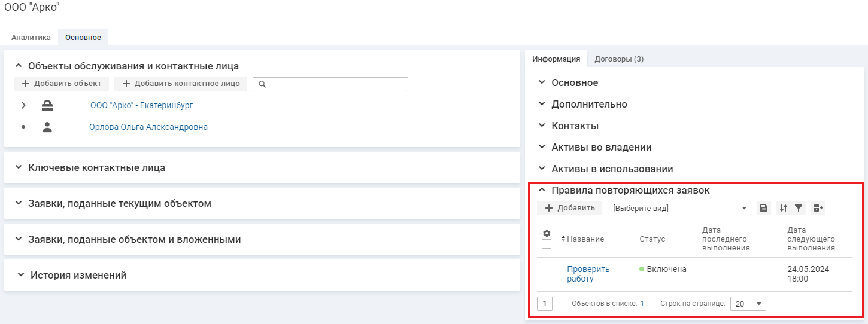Screen dimensions: 868x324
Task: Click the Добавить объект button
Action: (62, 84)
